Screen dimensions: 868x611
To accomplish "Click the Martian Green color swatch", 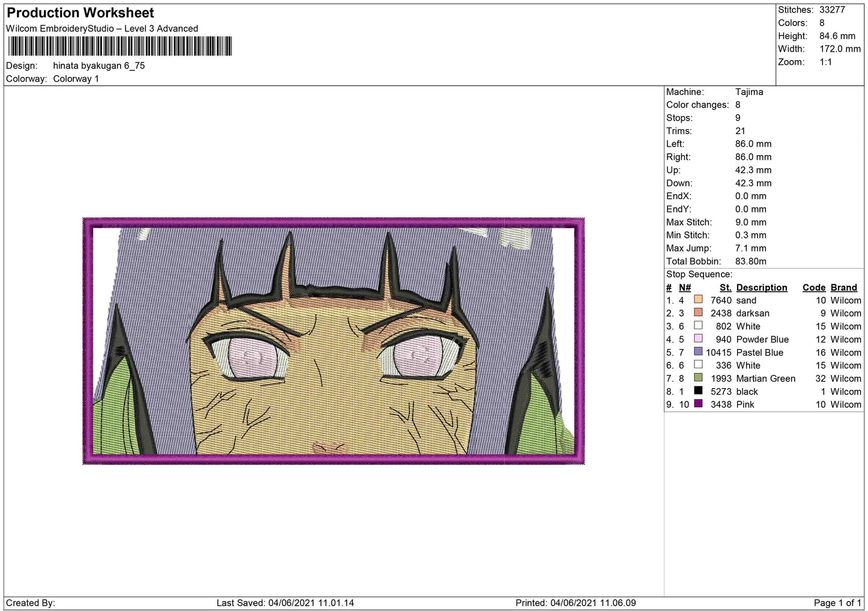I will [698, 377].
